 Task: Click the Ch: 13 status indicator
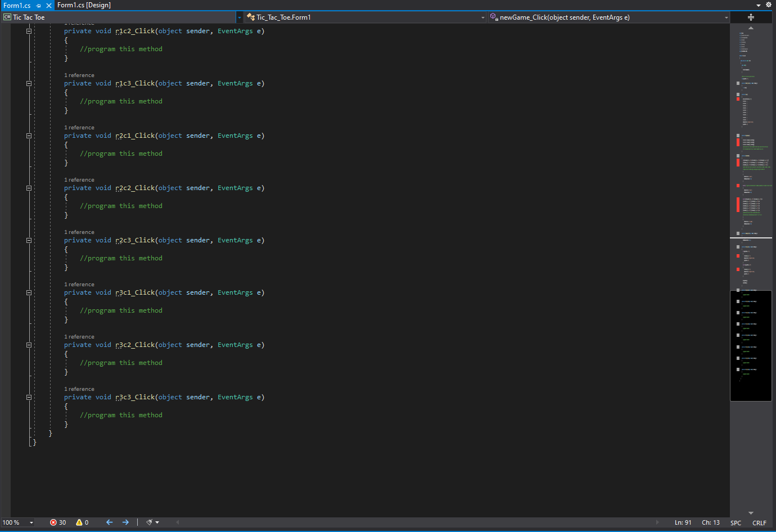coord(711,522)
